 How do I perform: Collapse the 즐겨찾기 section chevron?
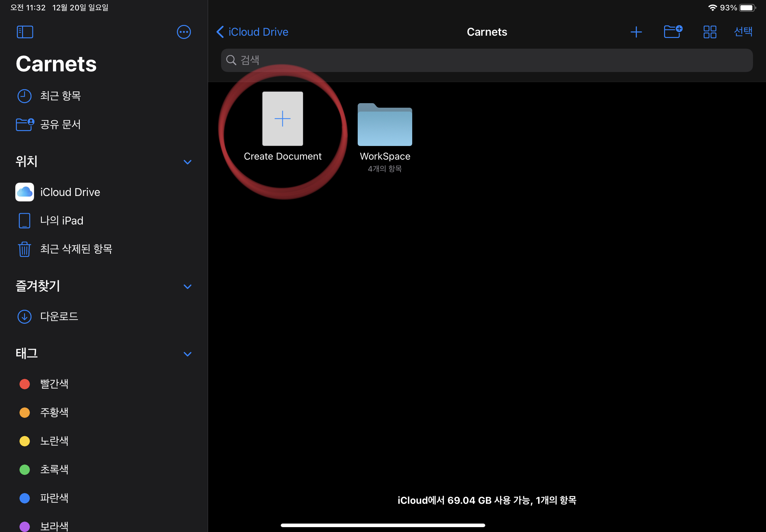[x=187, y=287]
